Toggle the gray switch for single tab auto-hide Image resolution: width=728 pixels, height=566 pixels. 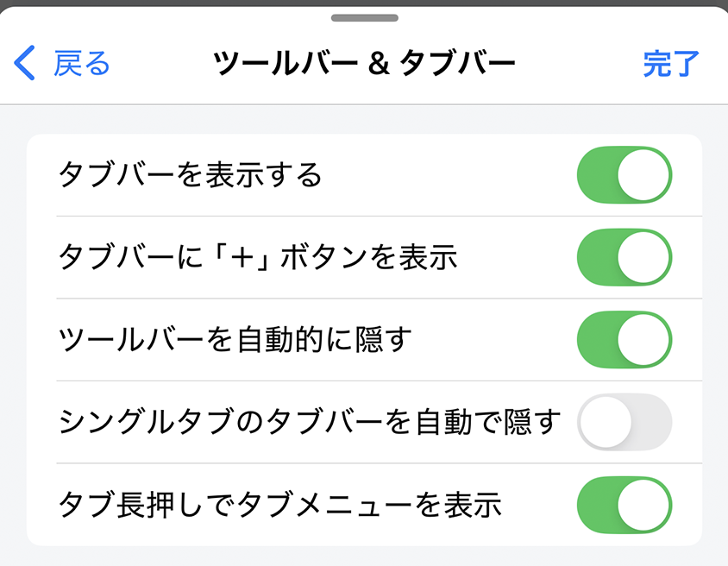pyautogui.click(x=624, y=421)
